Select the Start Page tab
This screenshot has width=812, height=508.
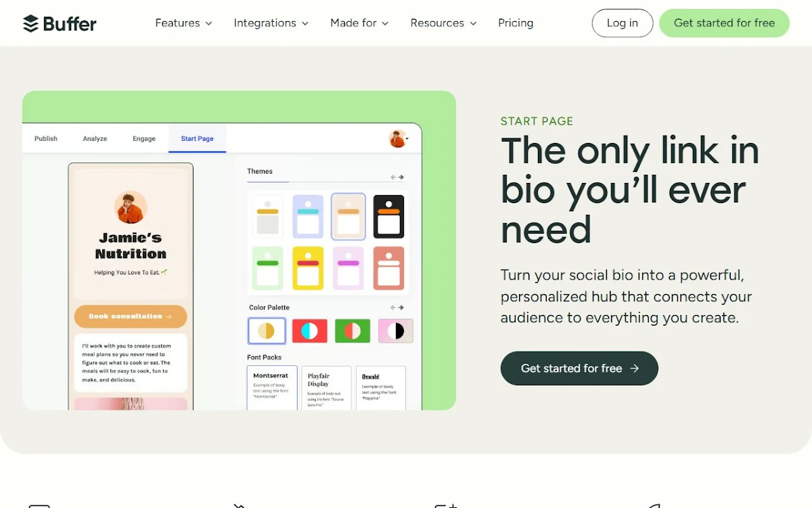coord(197,138)
